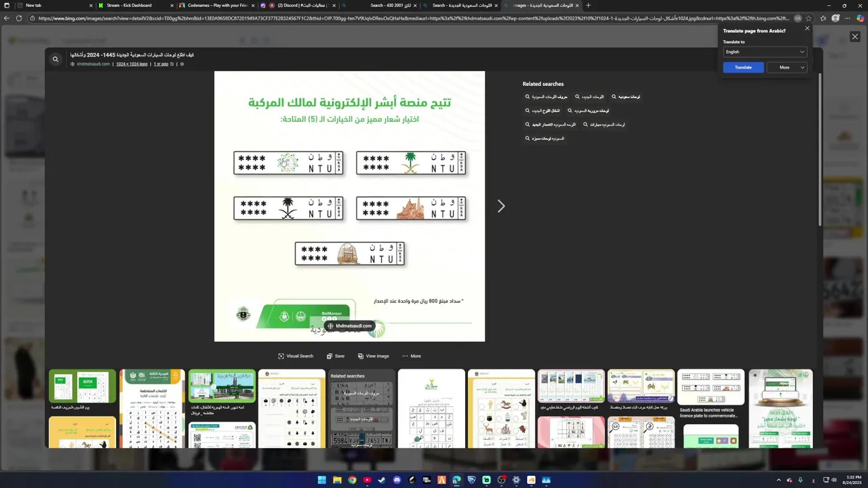Show hidden system tray icons chevron
The width and height of the screenshot is (868, 488).
pos(778,481)
